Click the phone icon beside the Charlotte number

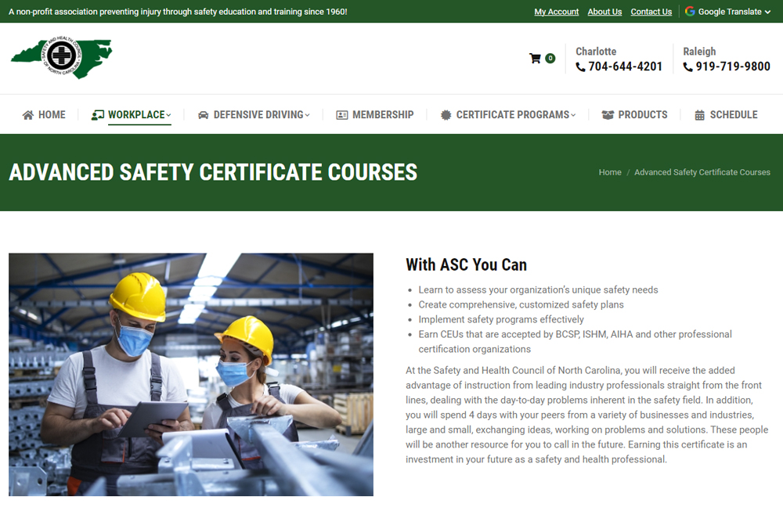579,66
